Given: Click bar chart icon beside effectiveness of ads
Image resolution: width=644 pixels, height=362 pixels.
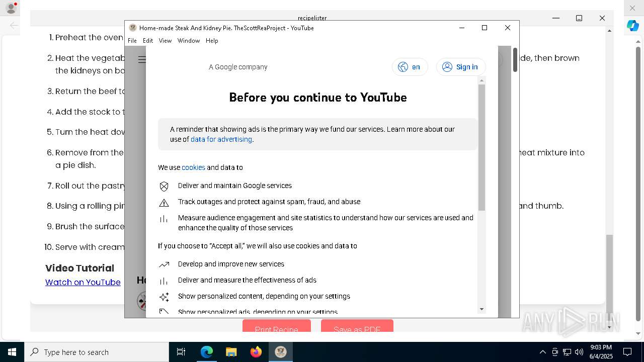Looking at the screenshot, I should tap(164, 281).
